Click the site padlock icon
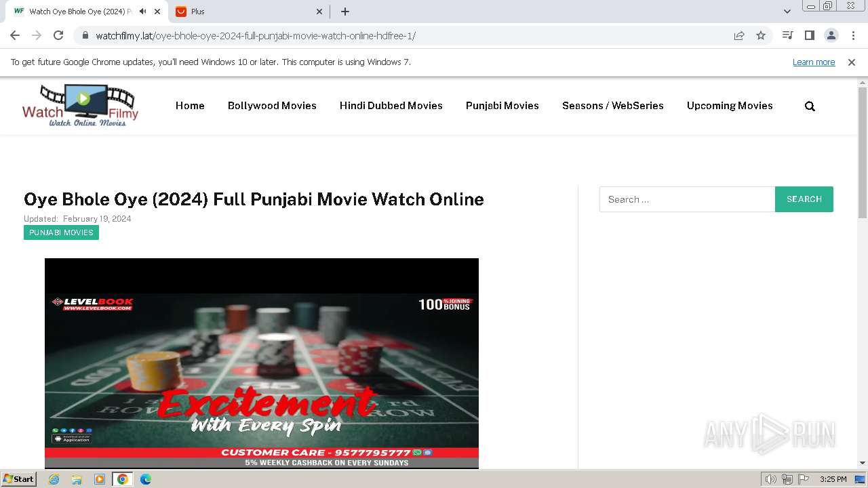 [85, 35]
